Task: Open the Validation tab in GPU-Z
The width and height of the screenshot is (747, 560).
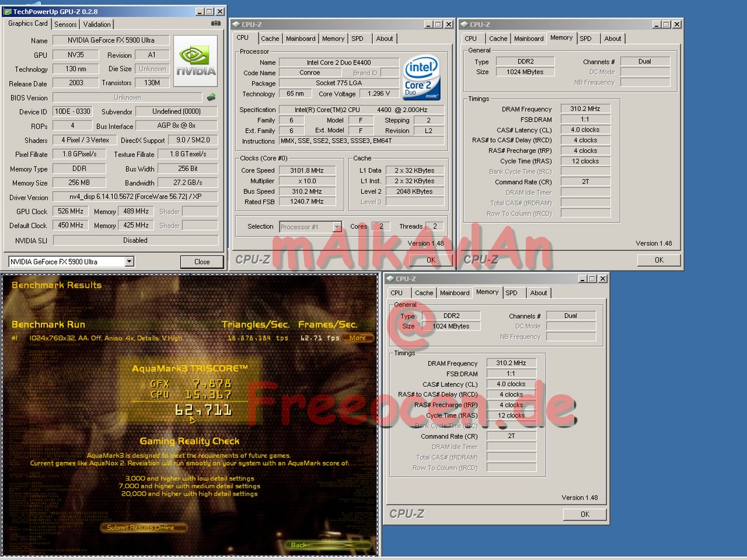Action: point(97,24)
